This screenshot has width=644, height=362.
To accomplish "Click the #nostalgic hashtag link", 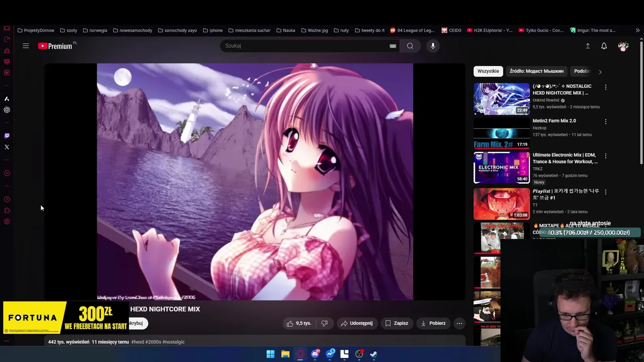I will click(174, 342).
